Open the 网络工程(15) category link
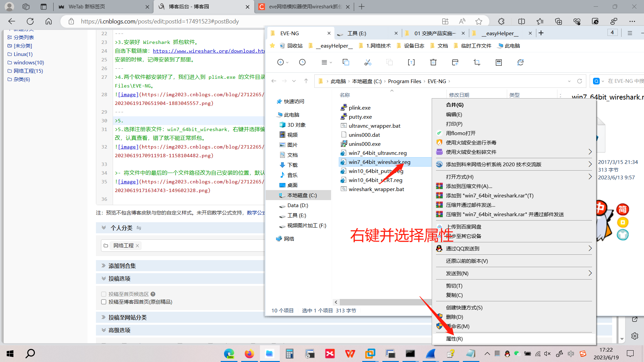 28,71
